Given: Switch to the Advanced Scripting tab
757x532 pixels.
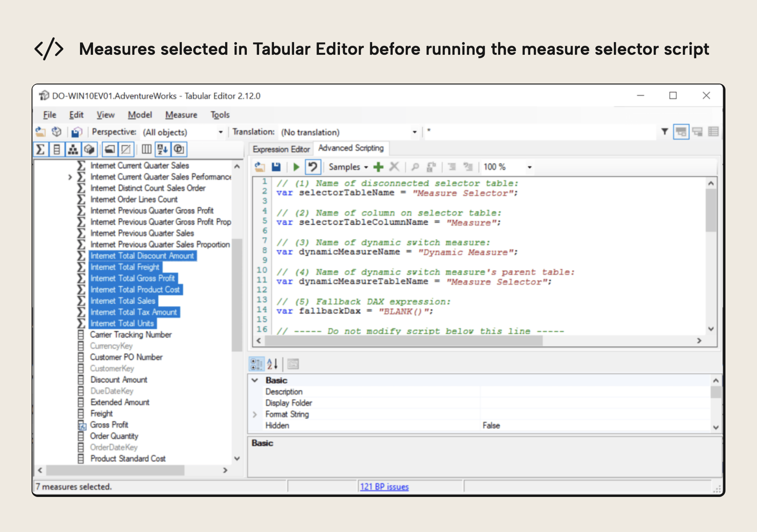Looking at the screenshot, I should tap(351, 148).
